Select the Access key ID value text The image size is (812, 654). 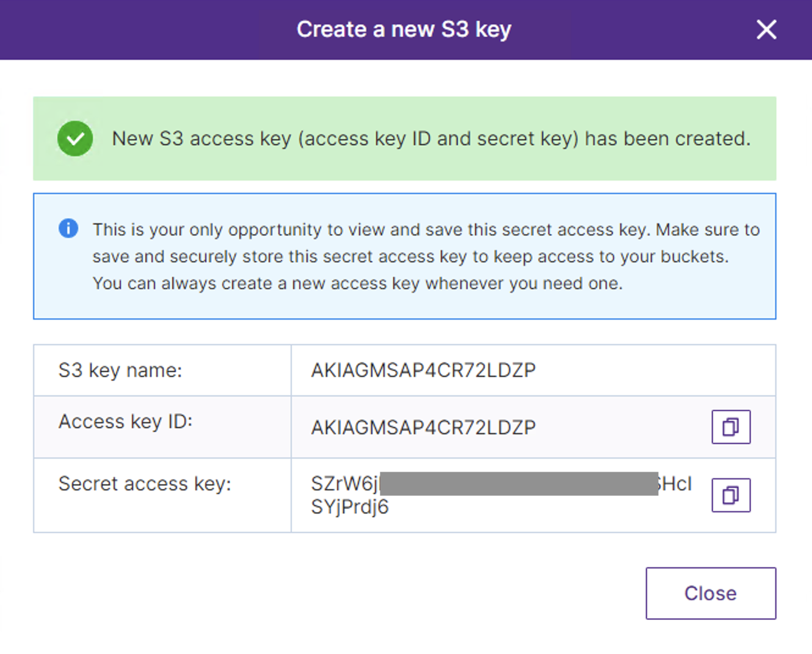(422, 427)
